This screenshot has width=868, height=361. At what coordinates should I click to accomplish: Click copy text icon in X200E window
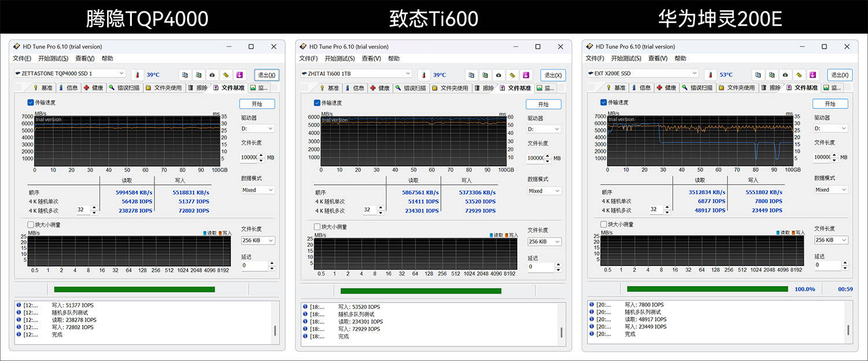(x=758, y=75)
